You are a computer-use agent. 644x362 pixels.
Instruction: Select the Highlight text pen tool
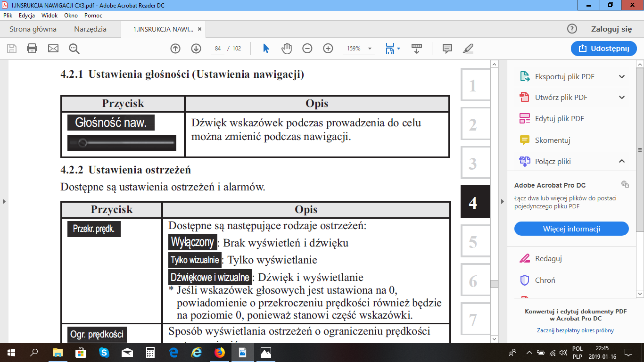tap(468, 49)
